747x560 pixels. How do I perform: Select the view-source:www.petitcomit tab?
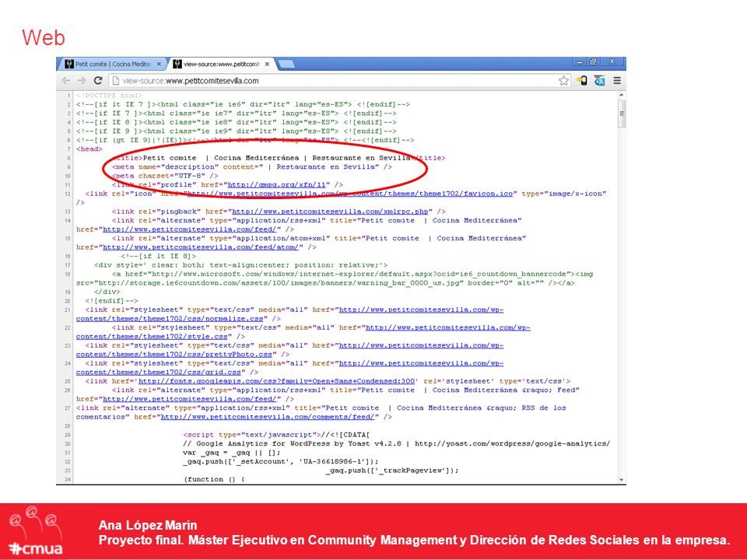(x=222, y=64)
